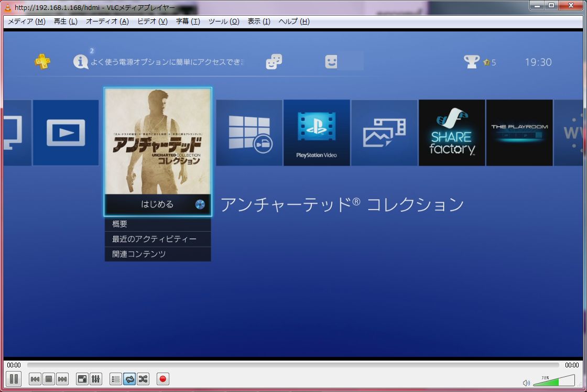
Task: Click the アンチャーテッド コレクション title text
Action: 342,205
